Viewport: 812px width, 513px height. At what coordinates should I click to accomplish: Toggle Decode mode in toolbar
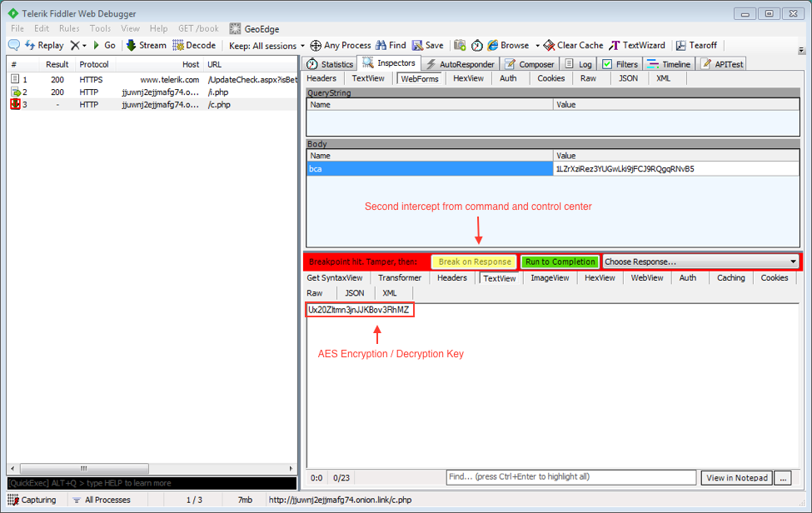[194, 45]
